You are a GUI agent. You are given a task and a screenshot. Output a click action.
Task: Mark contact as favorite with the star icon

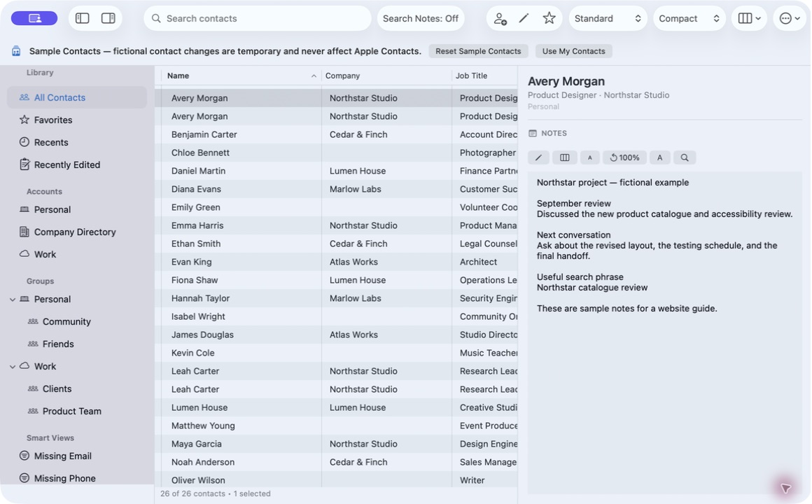click(549, 18)
